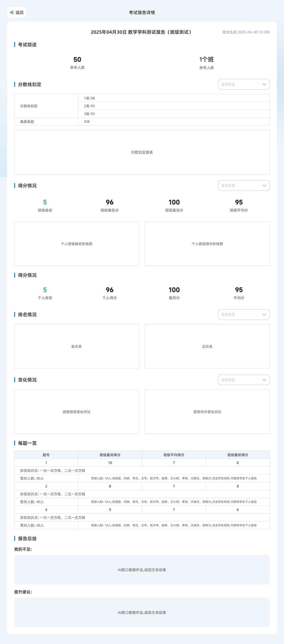Expand 选择范围 dropdown in 排名情况 section

(244, 315)
